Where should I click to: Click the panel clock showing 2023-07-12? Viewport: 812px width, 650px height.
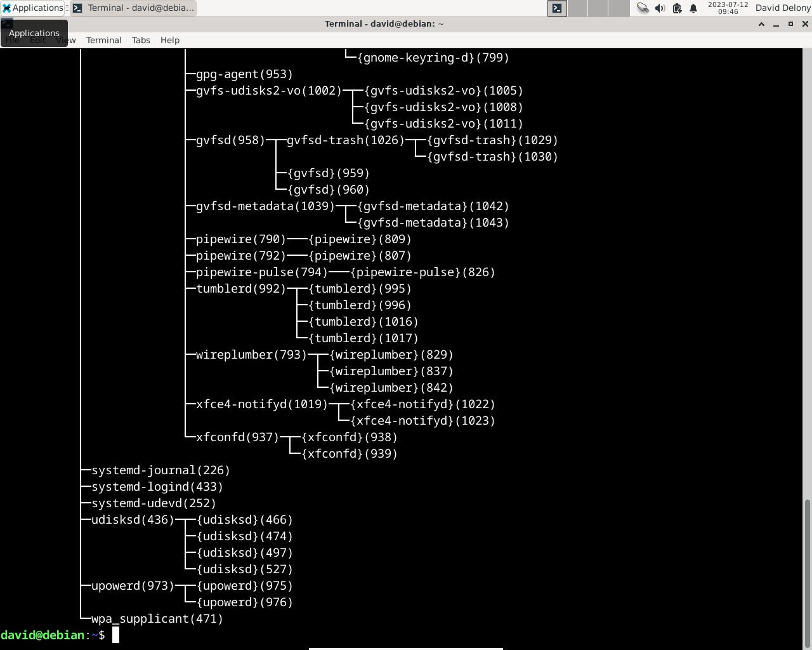[x=728, y=8]
